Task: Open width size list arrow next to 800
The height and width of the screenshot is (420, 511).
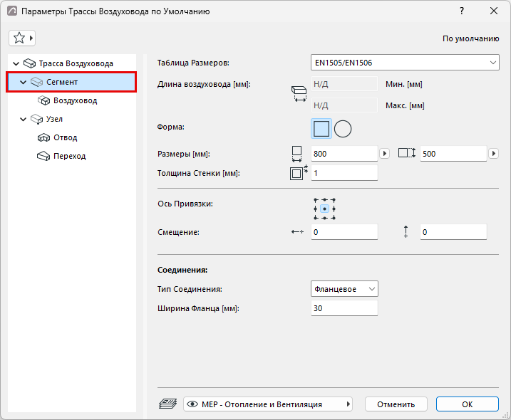Action: click(x=385, y=153)
